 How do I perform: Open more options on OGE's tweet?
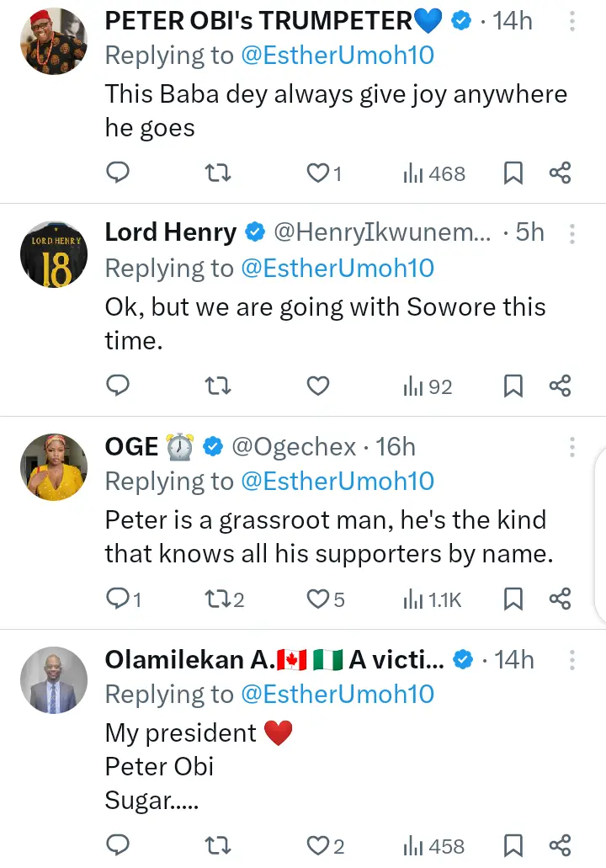point(572,446)
